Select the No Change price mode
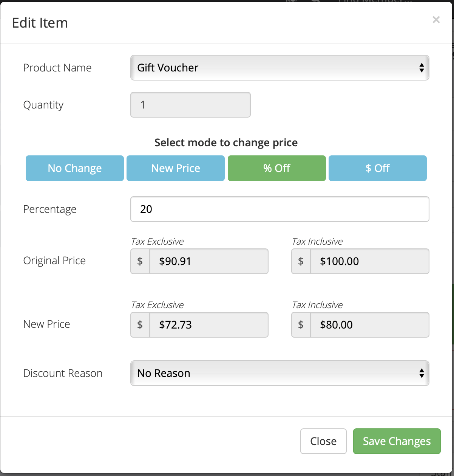The height and width of the screenshot is (476, 454). (x=75, y=168)
